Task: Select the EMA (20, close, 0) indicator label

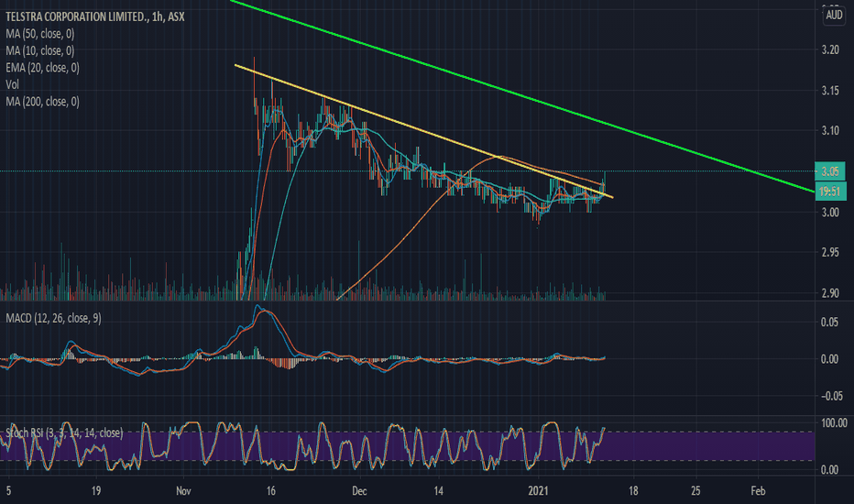Action: coord(42,68)
